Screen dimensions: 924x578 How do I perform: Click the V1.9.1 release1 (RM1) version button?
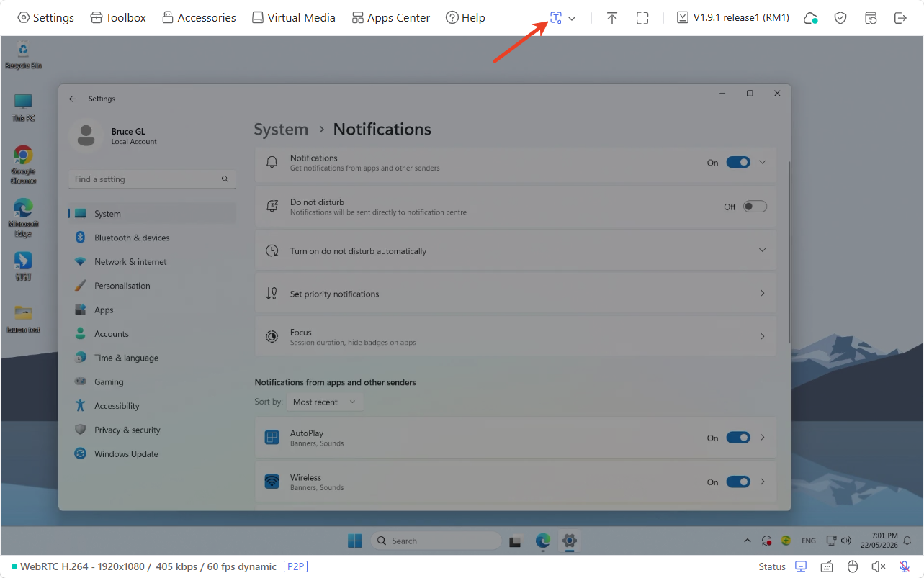pos(733,18)
